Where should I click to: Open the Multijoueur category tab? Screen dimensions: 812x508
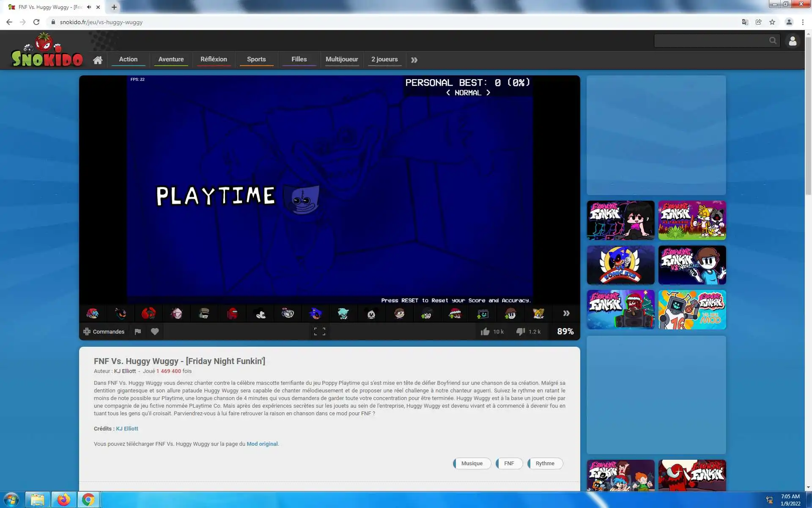coord(342,59)
